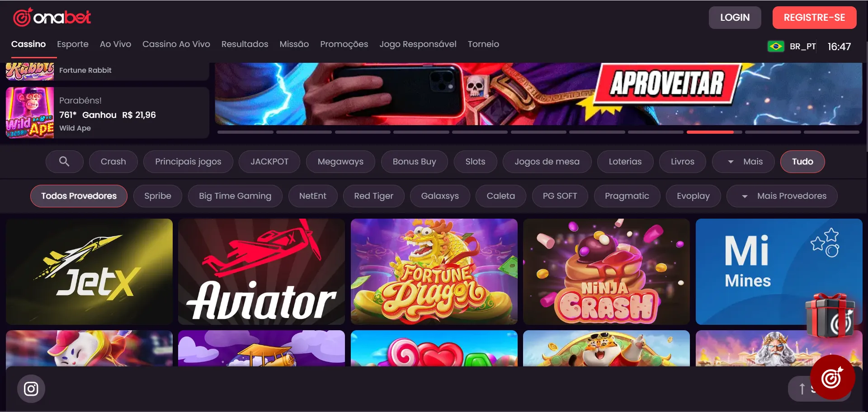
Task: Open the Instagram icon link
Action: tap(31, 389)
